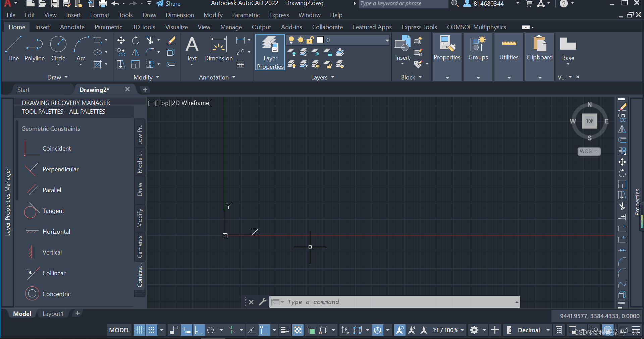The image size is (644, 339).
Task: Open the Constraints palette vertical tab
Action: [x=140, y=275]
